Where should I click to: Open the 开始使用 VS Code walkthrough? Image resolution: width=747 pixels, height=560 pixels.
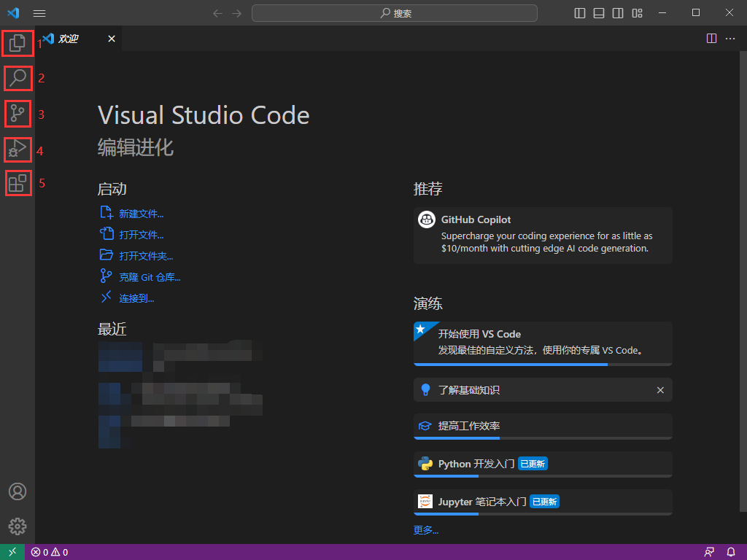[x=543, y=343]
